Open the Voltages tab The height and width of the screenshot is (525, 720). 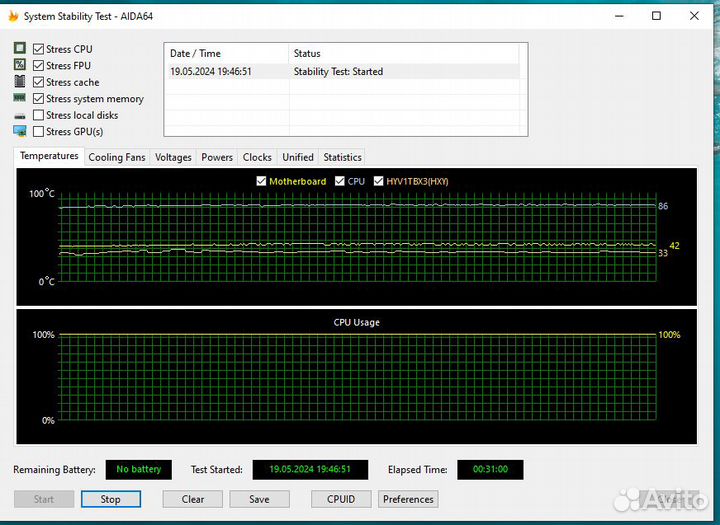(x=173, y=157)
